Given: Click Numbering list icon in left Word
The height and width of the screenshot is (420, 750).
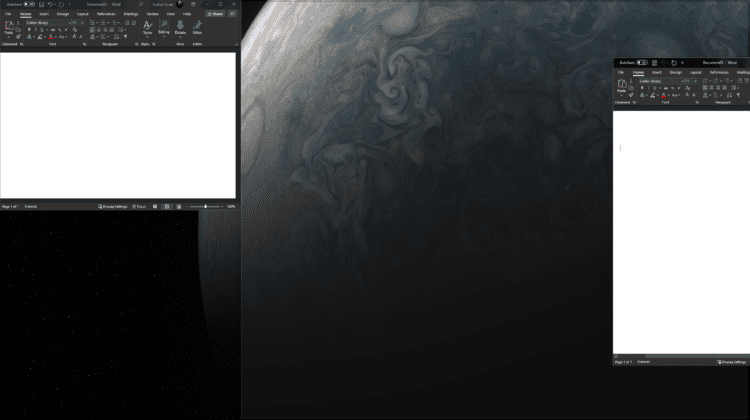Looking at the screenshot, I should point(103,23).
